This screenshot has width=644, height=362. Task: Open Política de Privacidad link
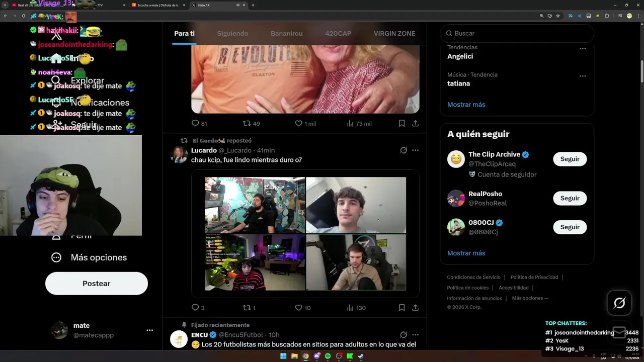(534, 277)
